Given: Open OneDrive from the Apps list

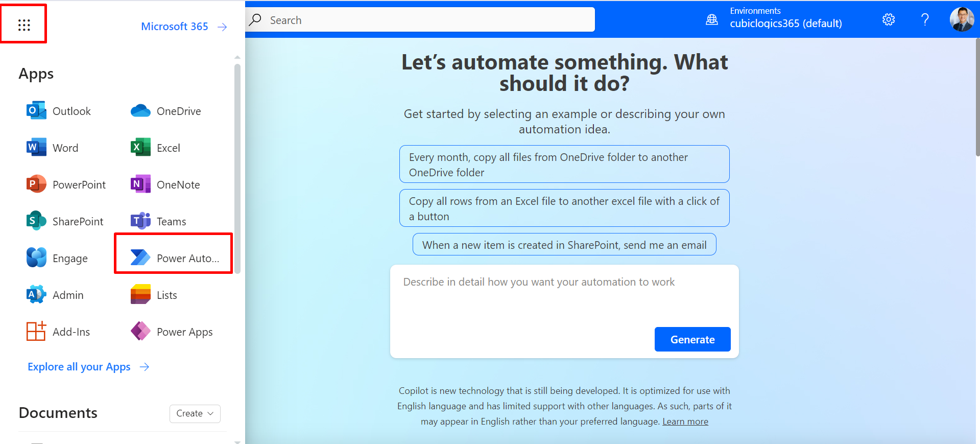Looking at the screenshot, I should [x=165, y=111].
